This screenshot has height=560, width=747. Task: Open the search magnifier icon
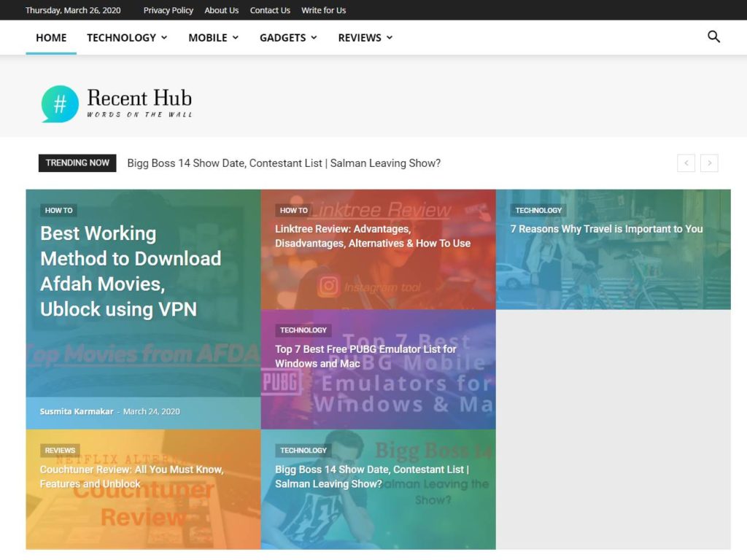tap(713, 36)
